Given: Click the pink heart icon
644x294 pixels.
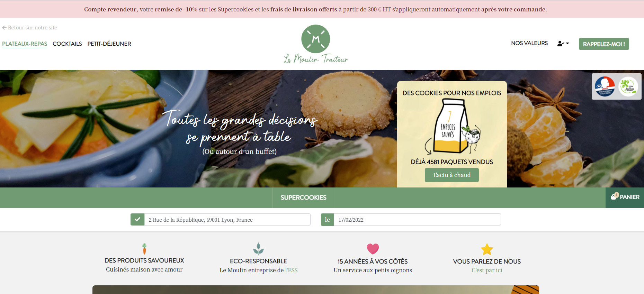Looking at the screenshot, I should pyautogui.click(x=373, y=249).
